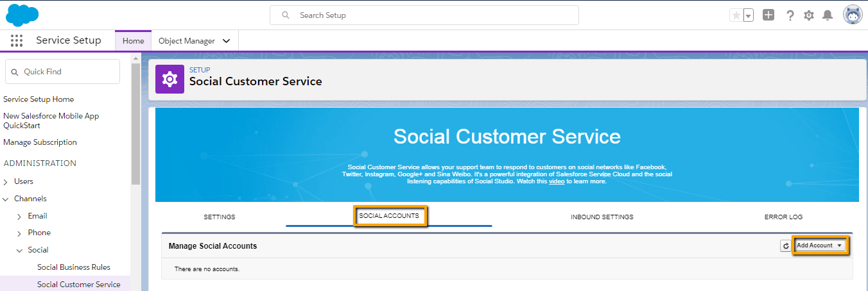868x291 pixels.
Task: Click the sidebar vertical scrollbar
Action: tap(135, 125)
